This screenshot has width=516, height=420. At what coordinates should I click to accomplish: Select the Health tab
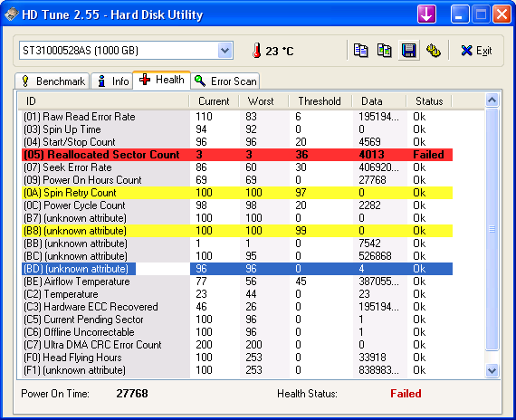pyautogui.click(x=161, y=80)
